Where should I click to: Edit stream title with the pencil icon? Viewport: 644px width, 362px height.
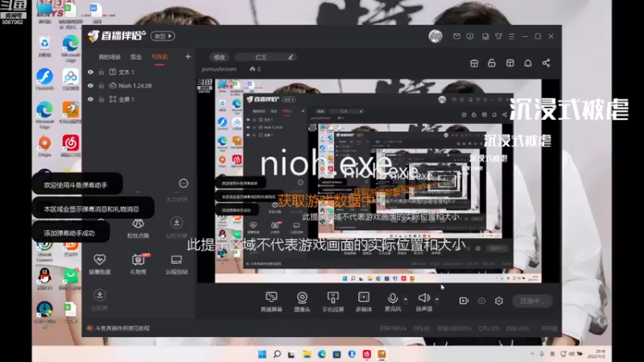[291, 57]
